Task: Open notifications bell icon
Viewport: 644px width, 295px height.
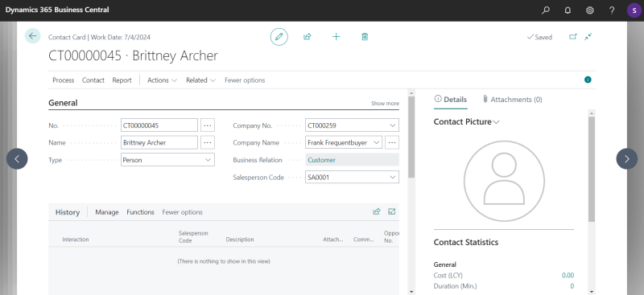Action: coord(568,10)
